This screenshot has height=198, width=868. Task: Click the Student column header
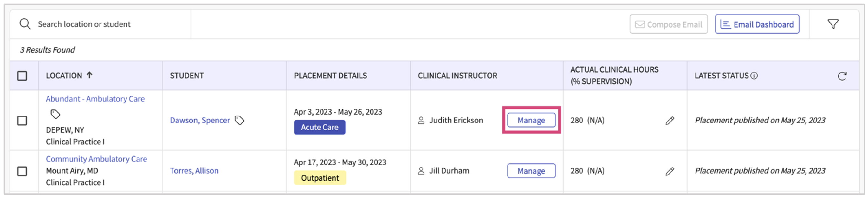[x=187, y=76]
